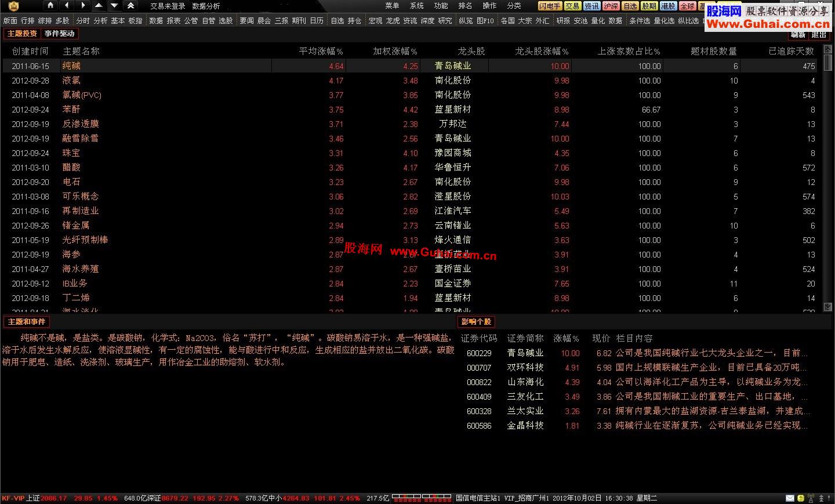Click 版面 toolbar item
This screenshot has height=504, width=835.
(x=10, y=20)
